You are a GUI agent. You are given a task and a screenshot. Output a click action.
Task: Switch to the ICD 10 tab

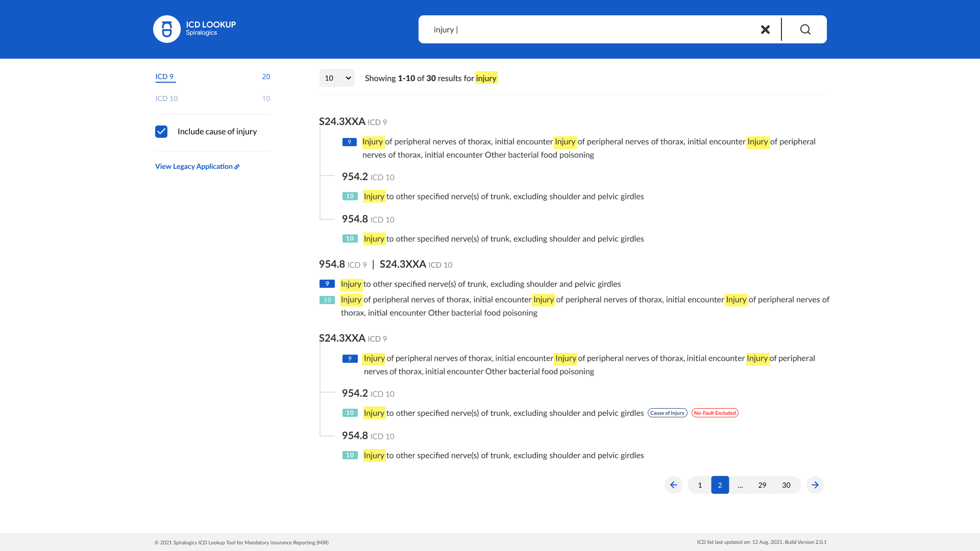[166, 98]
